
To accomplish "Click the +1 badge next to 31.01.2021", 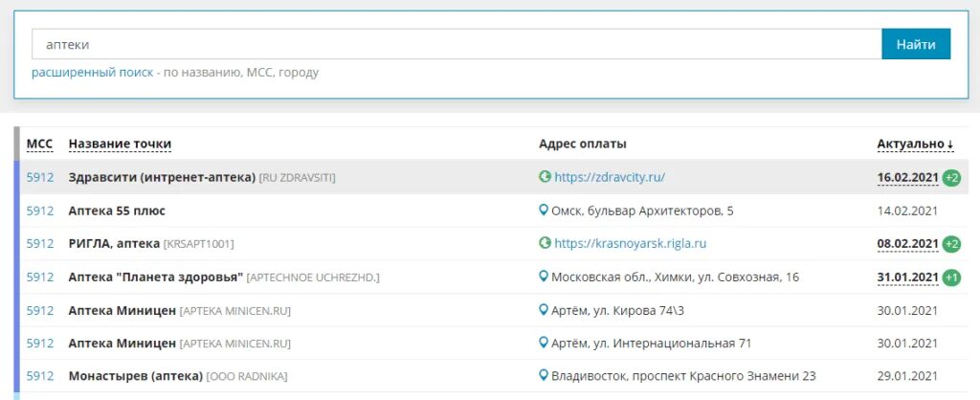I will [x=951, y=278].
